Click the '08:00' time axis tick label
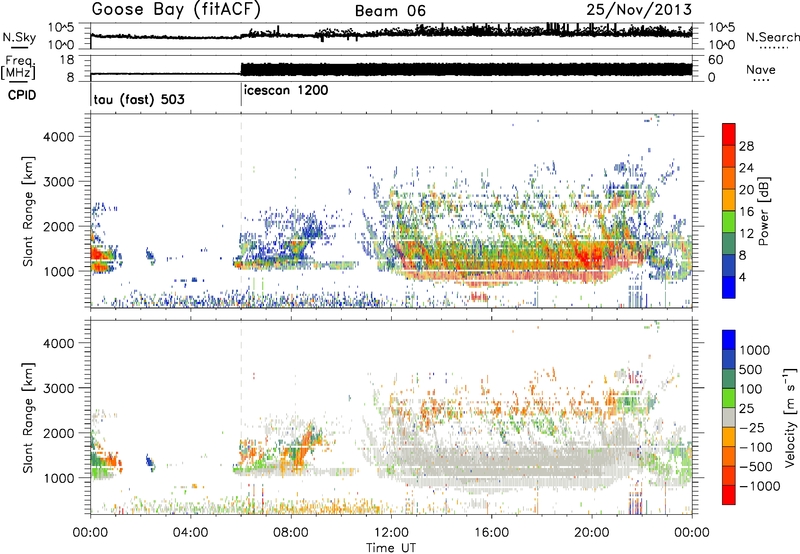Screen dimensions: 800x554 pos(291,533)
